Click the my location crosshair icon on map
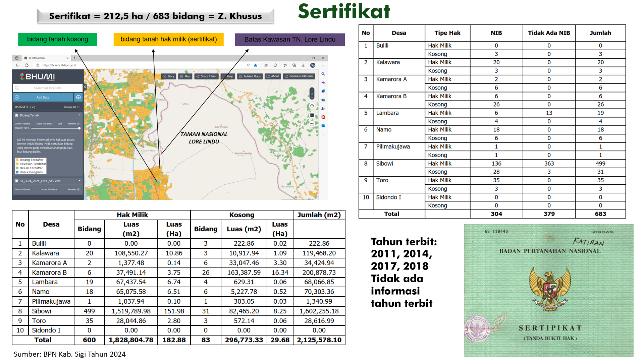Image resolution: width=644 pixels, height=362 pixels. [312, 106]
